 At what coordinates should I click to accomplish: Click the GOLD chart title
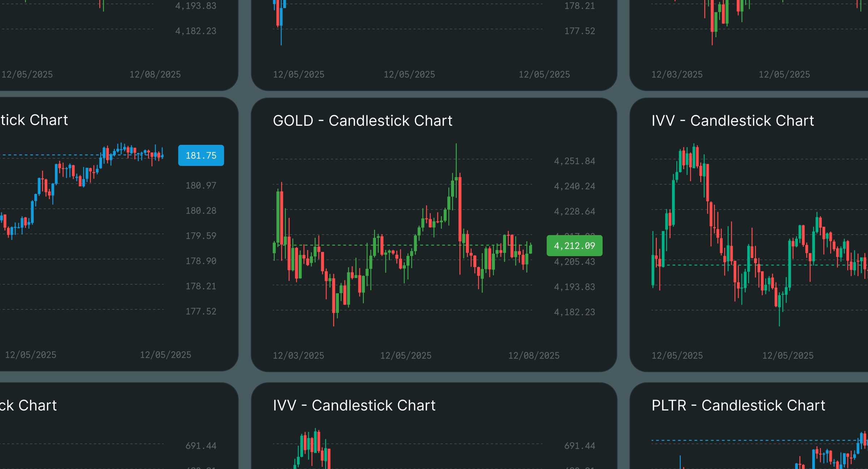point(363,120)
